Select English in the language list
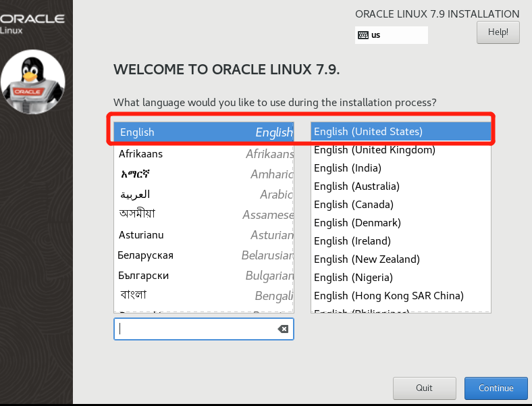 point(204,132)
